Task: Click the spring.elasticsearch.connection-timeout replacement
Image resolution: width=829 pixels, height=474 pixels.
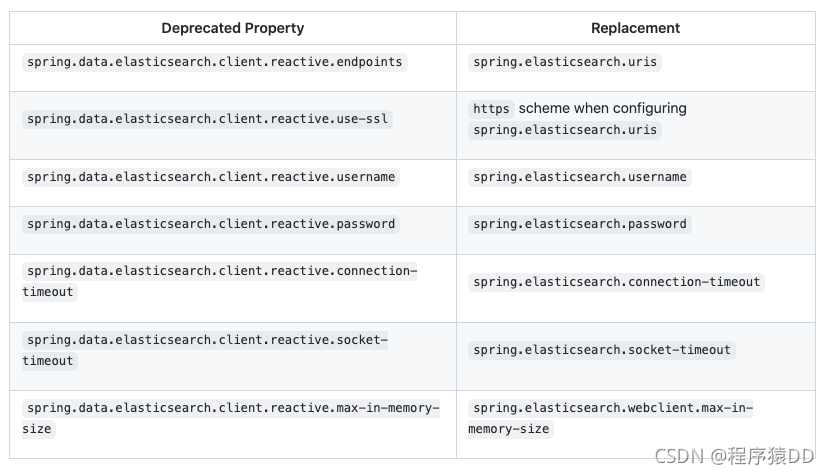Action: tap(616, 282)
